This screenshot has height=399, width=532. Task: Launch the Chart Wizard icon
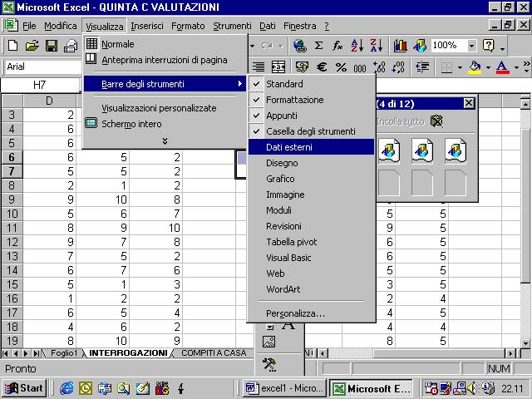(x=401, y=46)
